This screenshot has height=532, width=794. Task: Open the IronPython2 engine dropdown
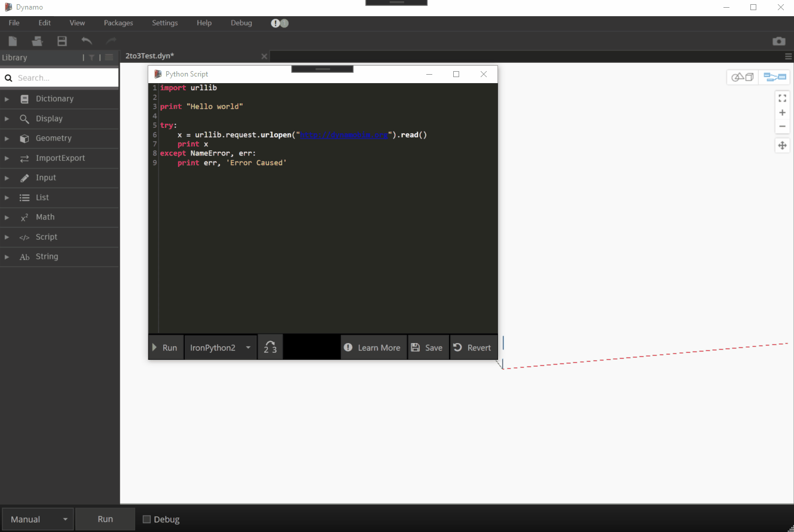click(220, 347)
